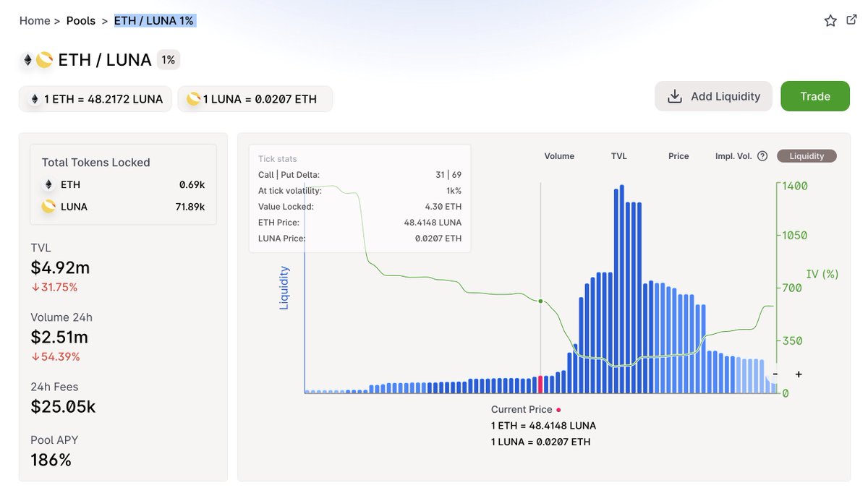Click Current Price label below chart
The width and height of the screenshot is (868, 493).
[522, 409]
